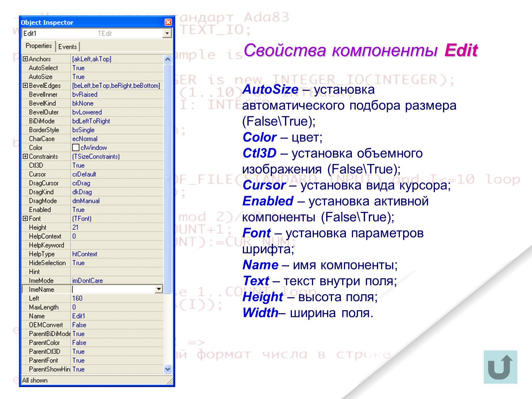Expand the Font property
The height and width of the screenshot is (399, 532).
pyautogui.click(x=25, y=218)
